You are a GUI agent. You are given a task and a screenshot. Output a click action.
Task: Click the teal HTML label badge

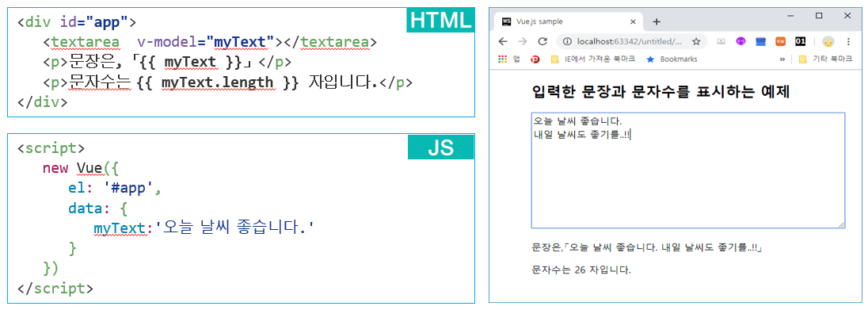click(x=440, y=21)
